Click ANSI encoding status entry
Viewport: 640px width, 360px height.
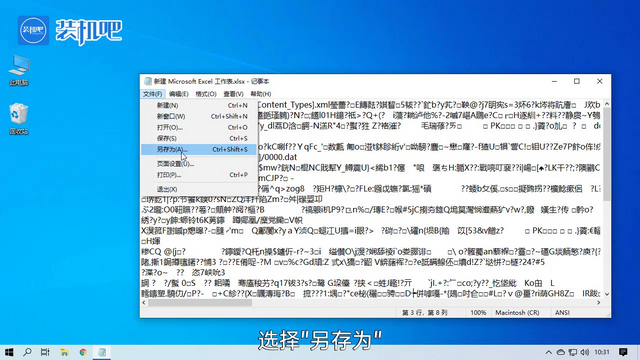tap(562, 313)
